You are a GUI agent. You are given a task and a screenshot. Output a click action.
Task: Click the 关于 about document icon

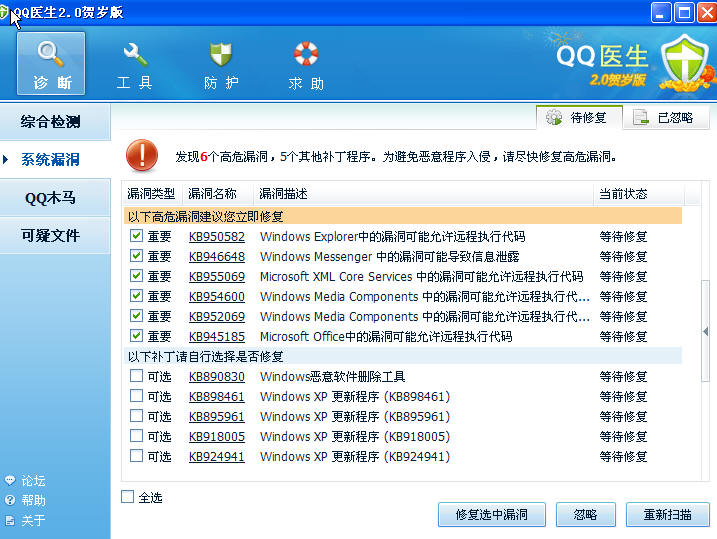(10, 520)
